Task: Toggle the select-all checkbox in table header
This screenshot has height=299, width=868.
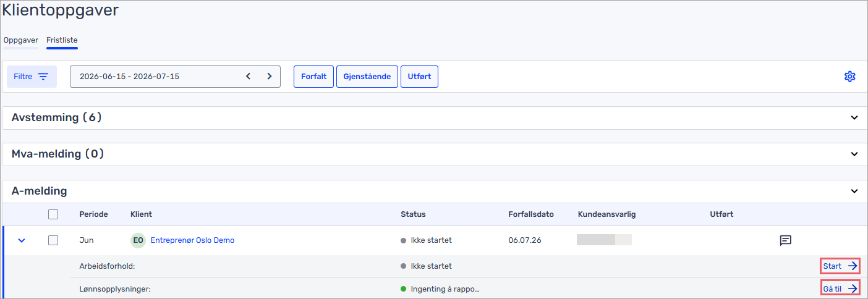Action: [x=53, y=214]
